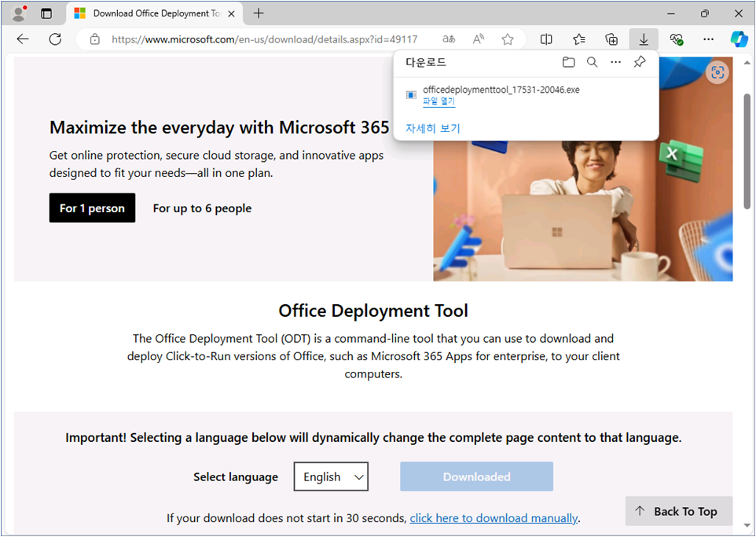Screen dimensions: 756x537
Task: Refresh the current page
Action: tap(56, 39)
